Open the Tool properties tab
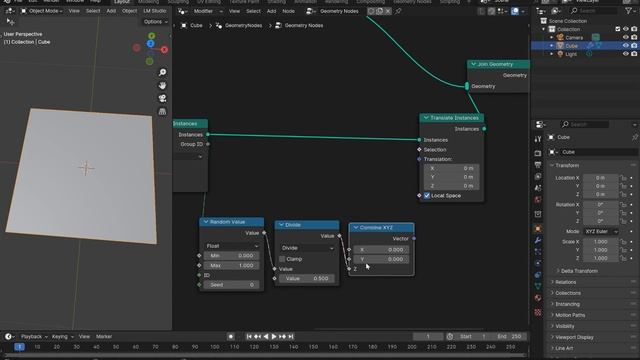Screen dimensions: 640x360 [x=538, y=139]
